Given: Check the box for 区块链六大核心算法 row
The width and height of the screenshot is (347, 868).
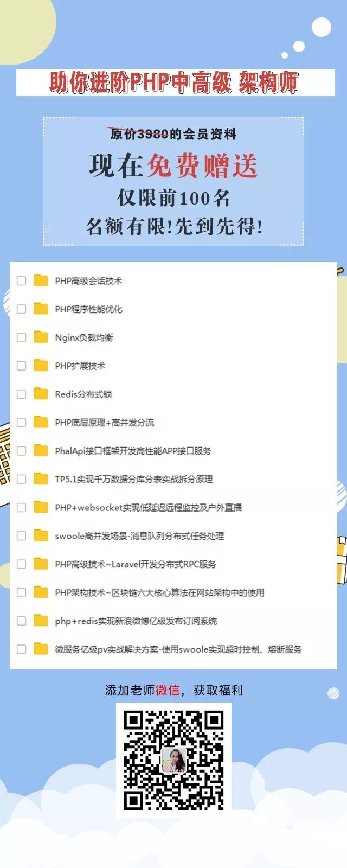Looking at the screenshot, I should tap(22, 592).
